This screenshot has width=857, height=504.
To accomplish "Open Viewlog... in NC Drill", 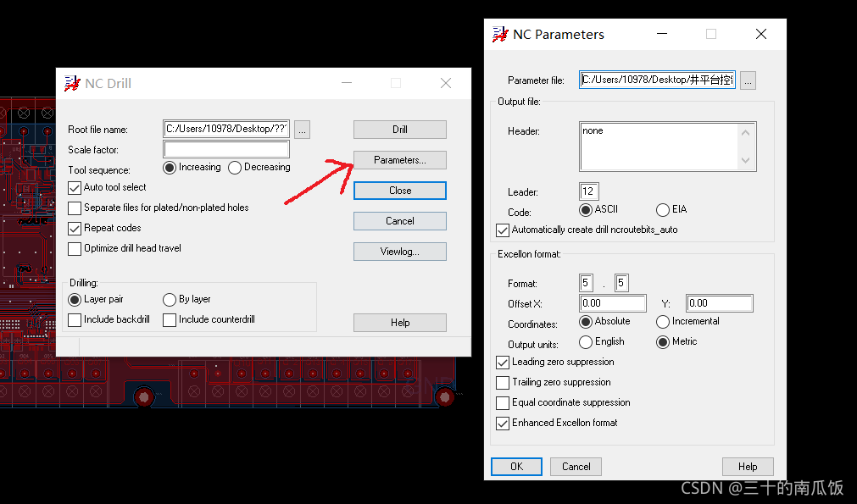I will tap(400, 252).
